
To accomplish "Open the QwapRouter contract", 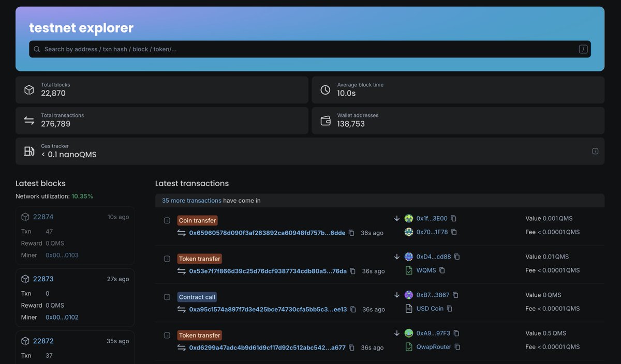I will tap(434, 346).
